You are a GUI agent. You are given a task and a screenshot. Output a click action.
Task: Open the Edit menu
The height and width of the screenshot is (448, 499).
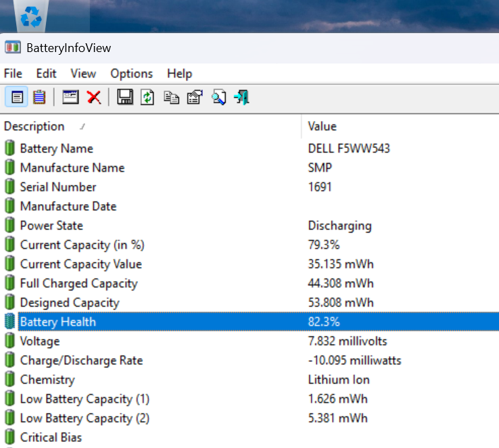[46, 74]
